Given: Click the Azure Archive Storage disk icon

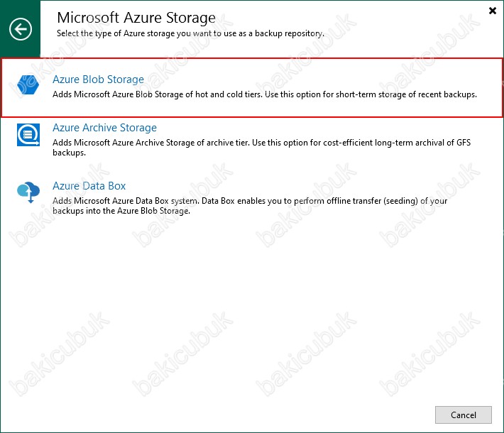Looking at the screenshot, I should click(x=28, y=135).
